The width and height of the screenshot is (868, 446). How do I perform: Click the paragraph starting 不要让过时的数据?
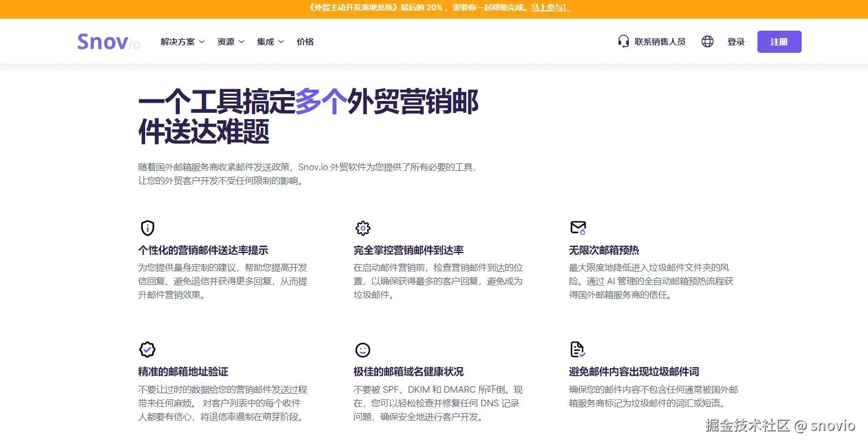coord(223,403)
